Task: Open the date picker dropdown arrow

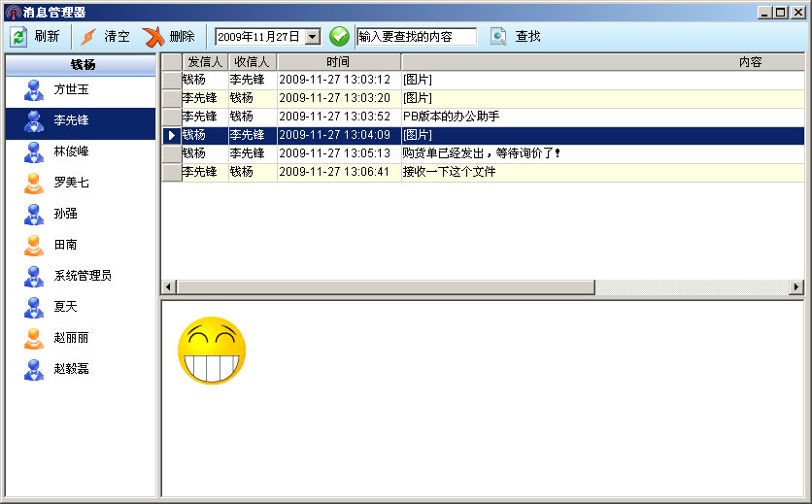Action: tap(312, 37)
